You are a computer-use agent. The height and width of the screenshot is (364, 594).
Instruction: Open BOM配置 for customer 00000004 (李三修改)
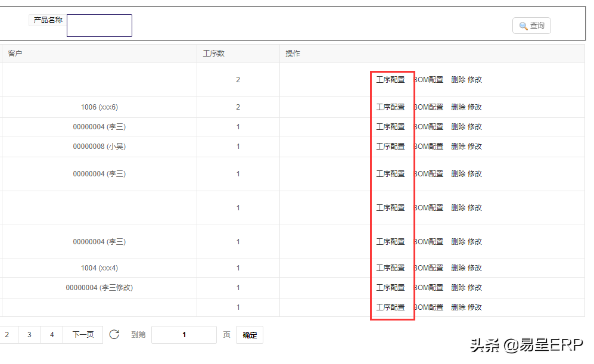click(429, 288)
